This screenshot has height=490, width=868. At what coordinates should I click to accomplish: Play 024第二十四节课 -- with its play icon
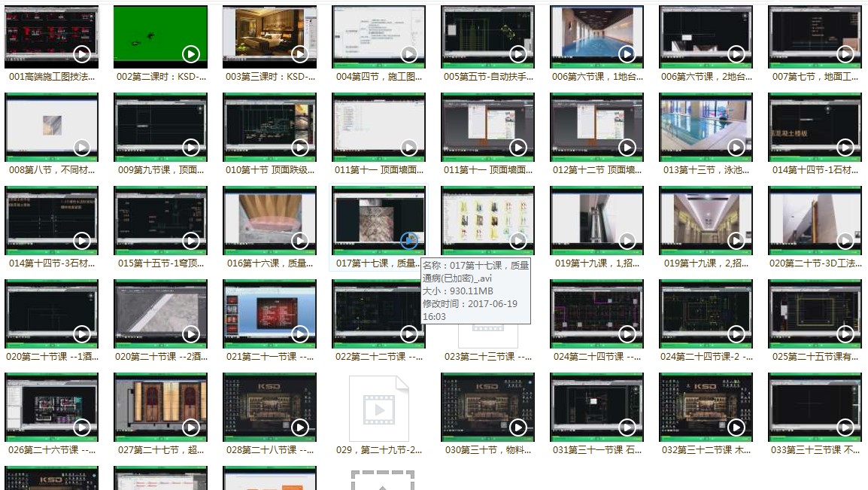[x=627, y=334]
